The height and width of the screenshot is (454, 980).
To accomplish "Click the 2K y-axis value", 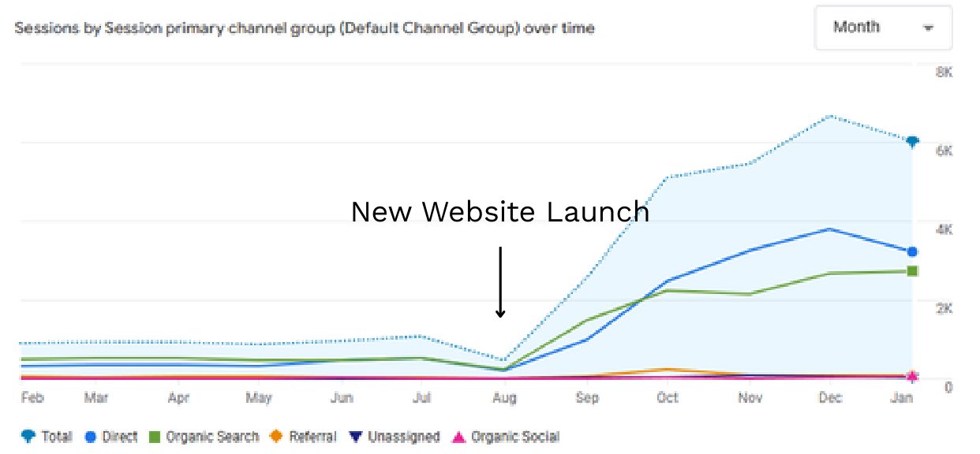I will point(944,308).
